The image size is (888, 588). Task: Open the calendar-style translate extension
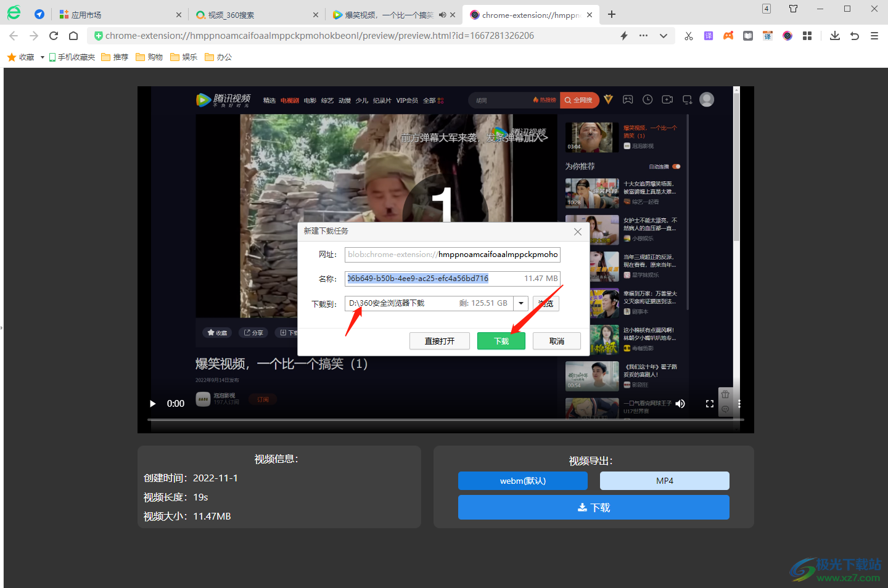point(768,36)
